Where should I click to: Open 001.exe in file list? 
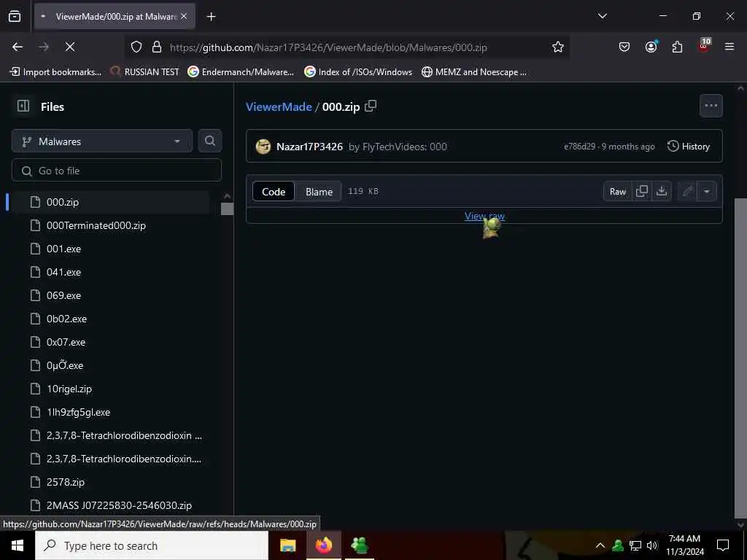63,249
